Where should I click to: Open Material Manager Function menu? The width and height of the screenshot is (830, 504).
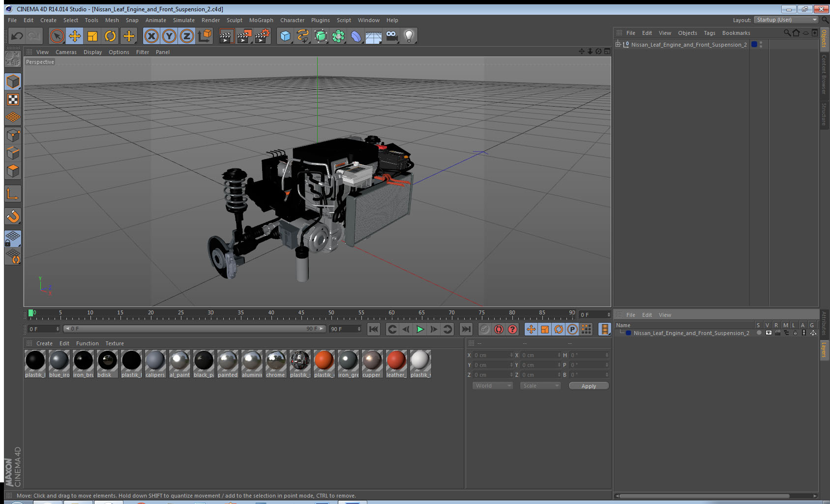click(x=87, y=343)
